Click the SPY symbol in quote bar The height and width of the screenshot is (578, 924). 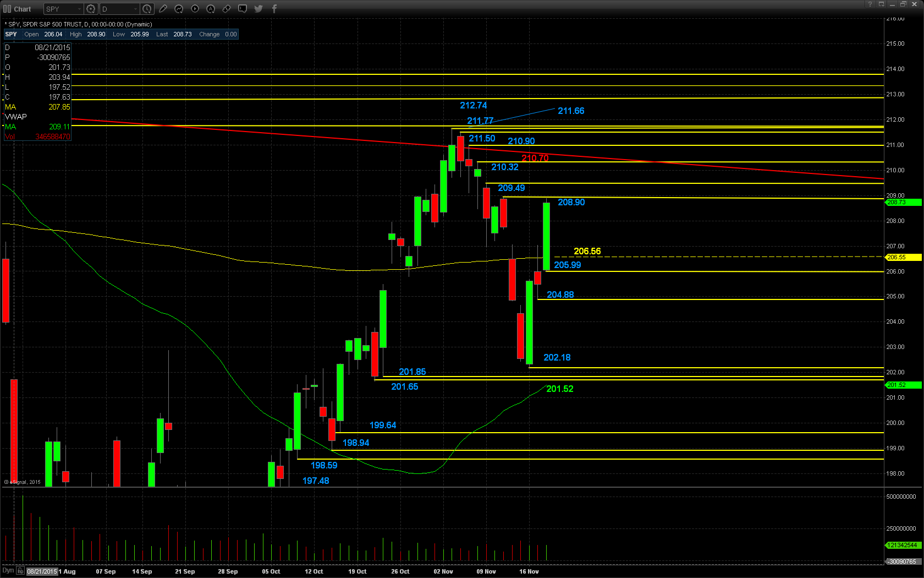[11, 34]
